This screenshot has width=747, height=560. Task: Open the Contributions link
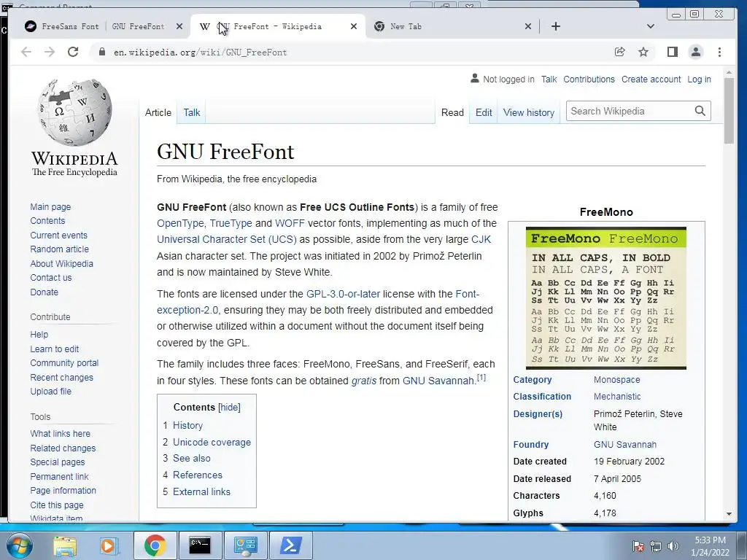tap(589, 79)
